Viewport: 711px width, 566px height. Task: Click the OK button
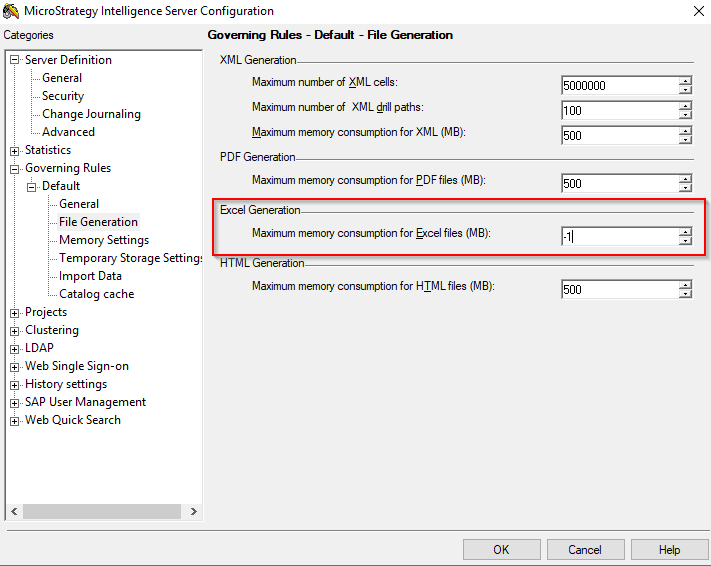tap(501, 549)
